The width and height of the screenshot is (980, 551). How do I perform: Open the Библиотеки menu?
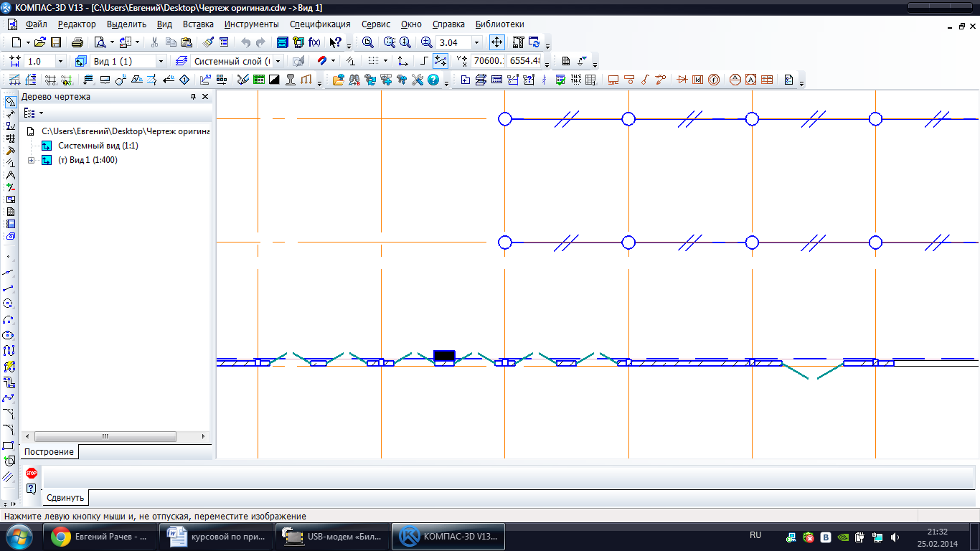500,24
